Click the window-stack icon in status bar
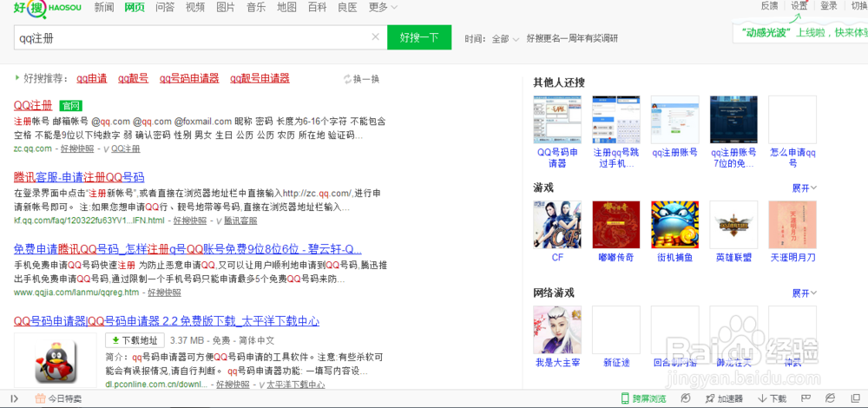Viewport: 868px width, 408px height. coord(853,398)
